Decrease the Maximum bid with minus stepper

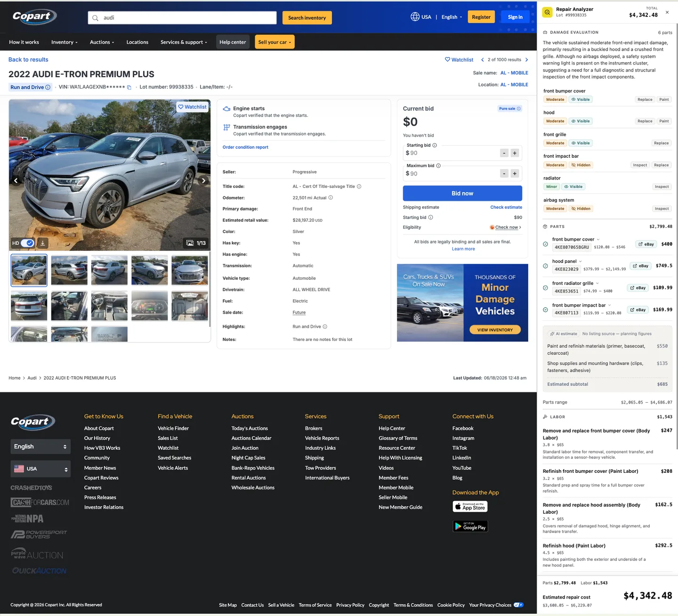click(x=504, y=174)
